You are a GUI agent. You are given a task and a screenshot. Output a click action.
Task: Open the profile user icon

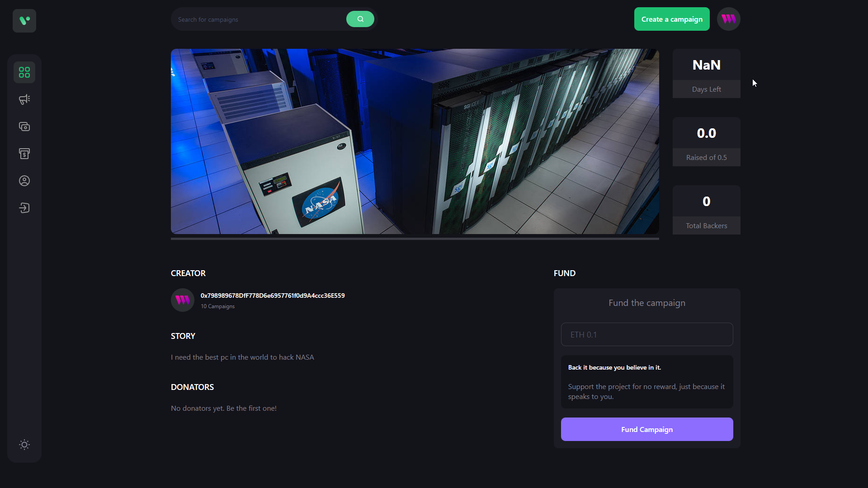[x=24, y=181]
